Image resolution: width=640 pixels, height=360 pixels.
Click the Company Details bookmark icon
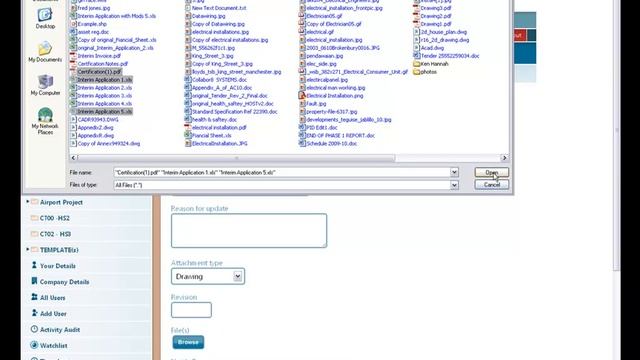pos(34,281)
